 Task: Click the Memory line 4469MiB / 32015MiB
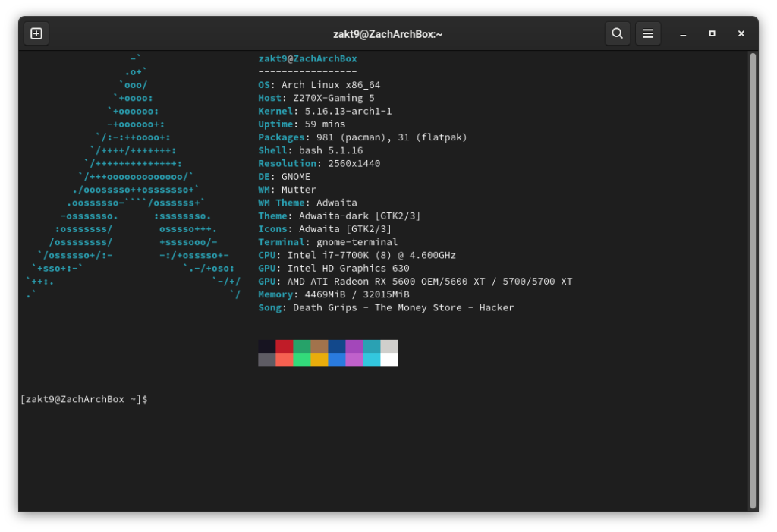coord(334,294)
